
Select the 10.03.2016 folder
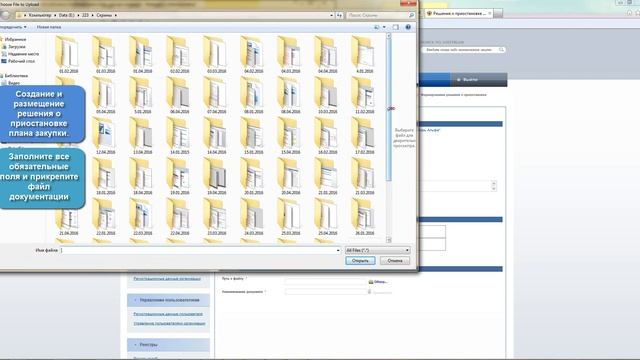click(x=327, y=95)
